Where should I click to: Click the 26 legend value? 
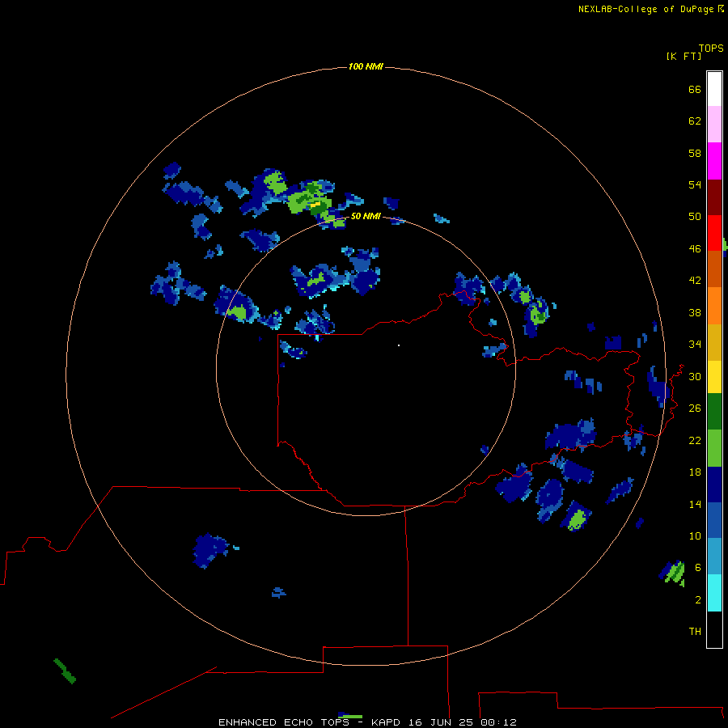pos(695,408)
